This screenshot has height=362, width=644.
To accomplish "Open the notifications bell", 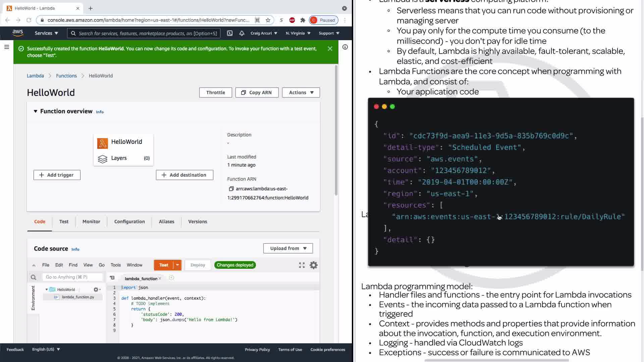I will pyautogui.click(x=241, y=33).
